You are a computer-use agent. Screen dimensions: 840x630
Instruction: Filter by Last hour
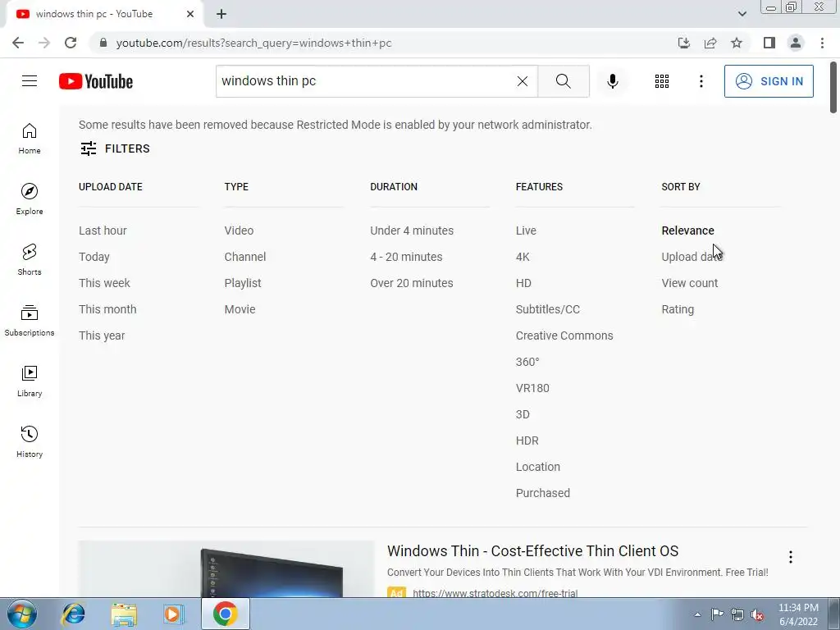103,231
